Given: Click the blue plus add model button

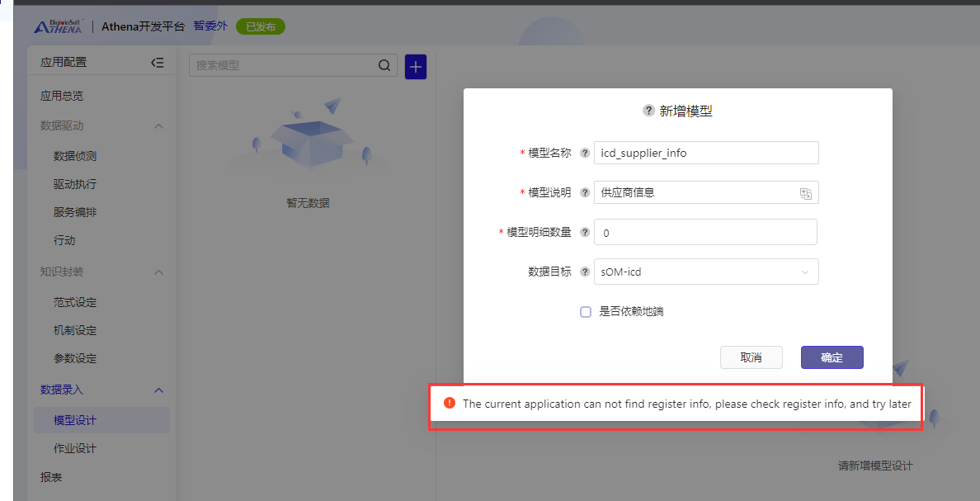Looking at the screenshot, I should click(x=416, y=67).
